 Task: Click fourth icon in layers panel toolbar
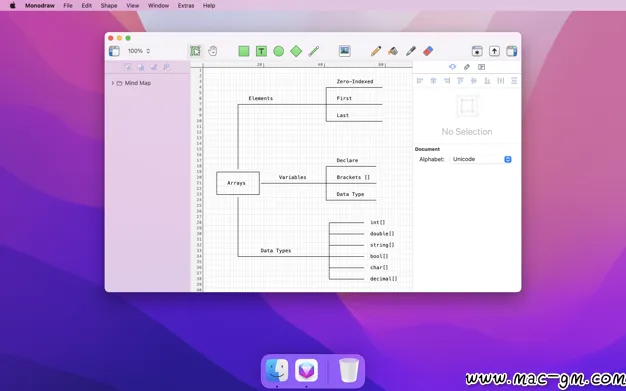[x=167, y=67]
